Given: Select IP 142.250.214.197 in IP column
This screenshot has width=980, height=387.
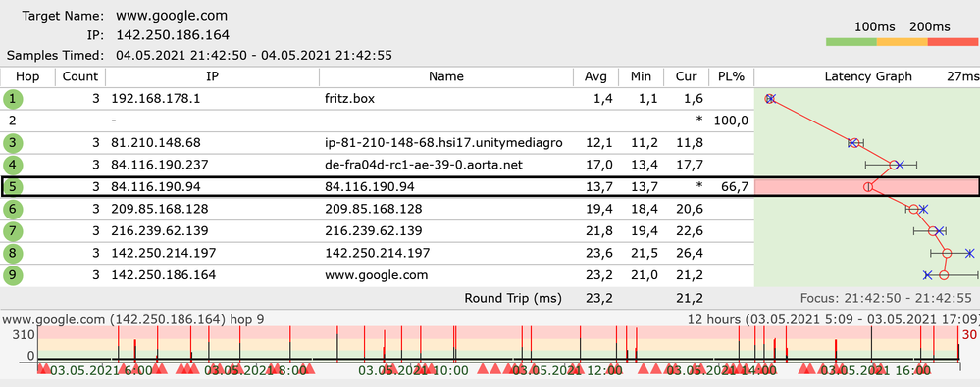Looking at the screenshot, I should tap(164, 253).
